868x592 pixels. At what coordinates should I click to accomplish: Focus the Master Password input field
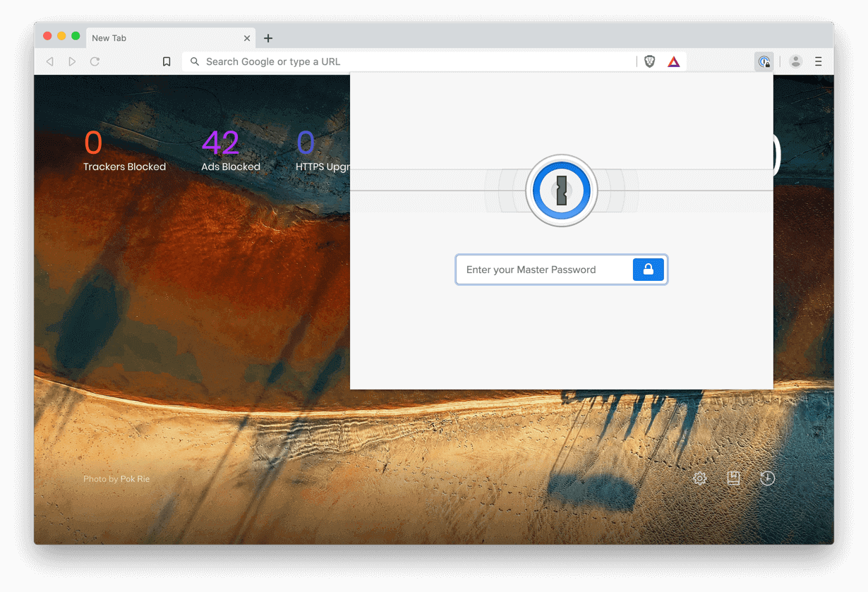click(543, 270)
